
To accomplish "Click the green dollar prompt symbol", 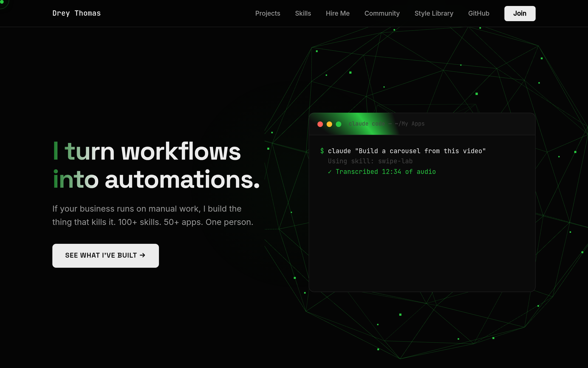I will pos(322,151).
